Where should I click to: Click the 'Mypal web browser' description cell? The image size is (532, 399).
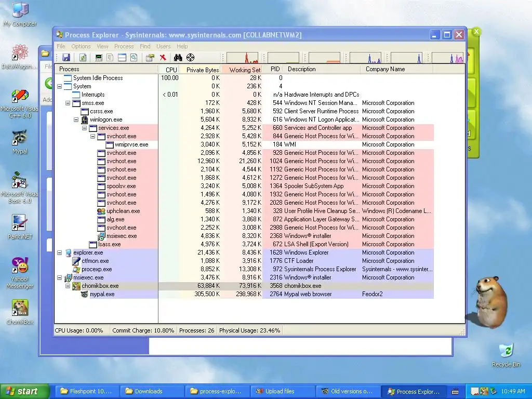[x=308, y=294]
